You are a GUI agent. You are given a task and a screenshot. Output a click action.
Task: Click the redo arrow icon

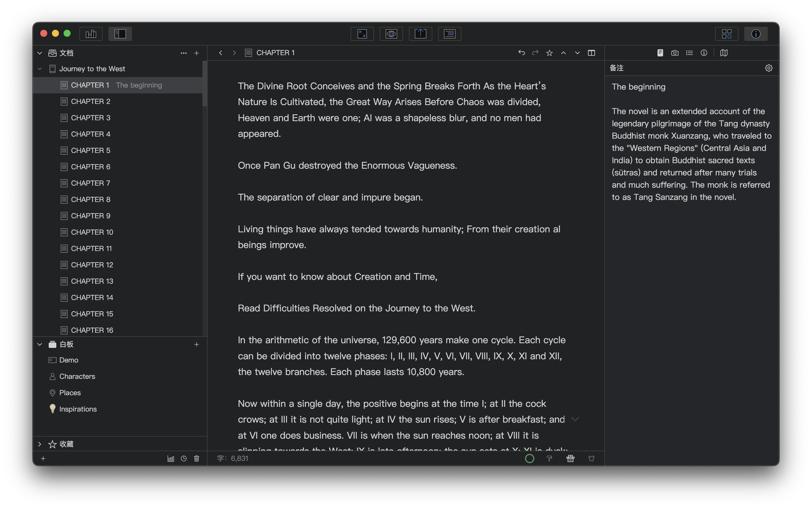(535, 53)
